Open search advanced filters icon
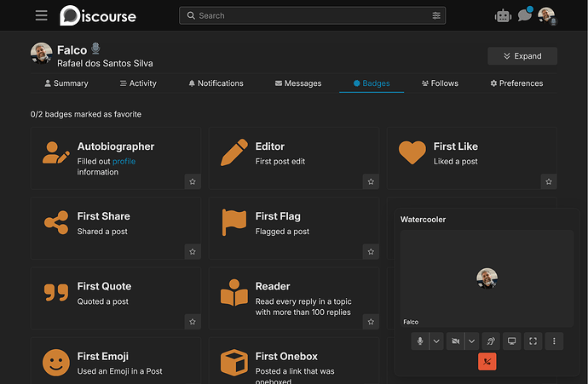 (x=436, y=15)
